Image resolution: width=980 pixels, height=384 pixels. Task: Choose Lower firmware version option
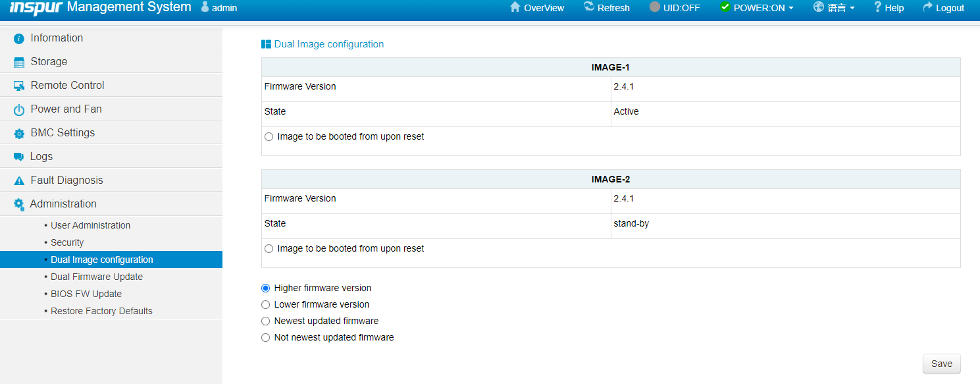pyautogui.click(x=266, y=304)
